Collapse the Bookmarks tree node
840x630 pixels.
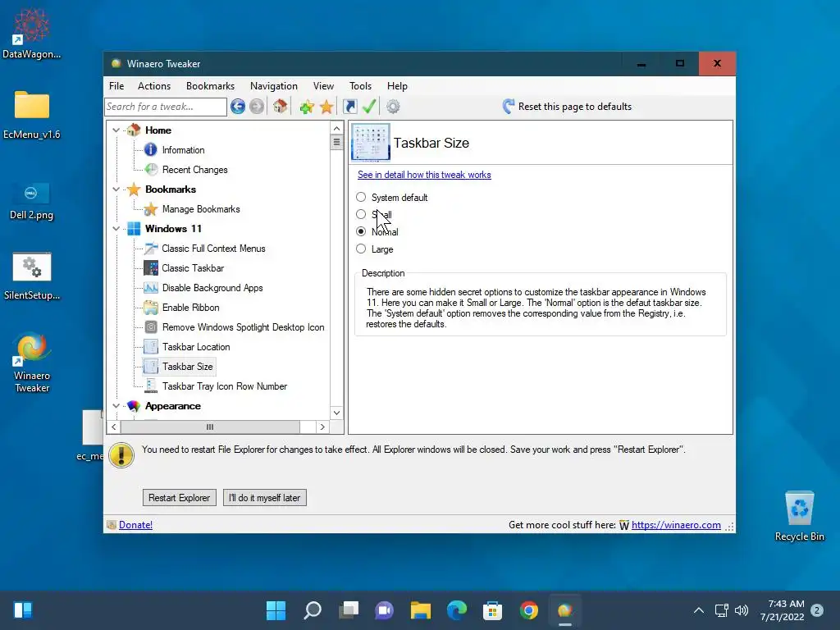click(x=116, y=189)
